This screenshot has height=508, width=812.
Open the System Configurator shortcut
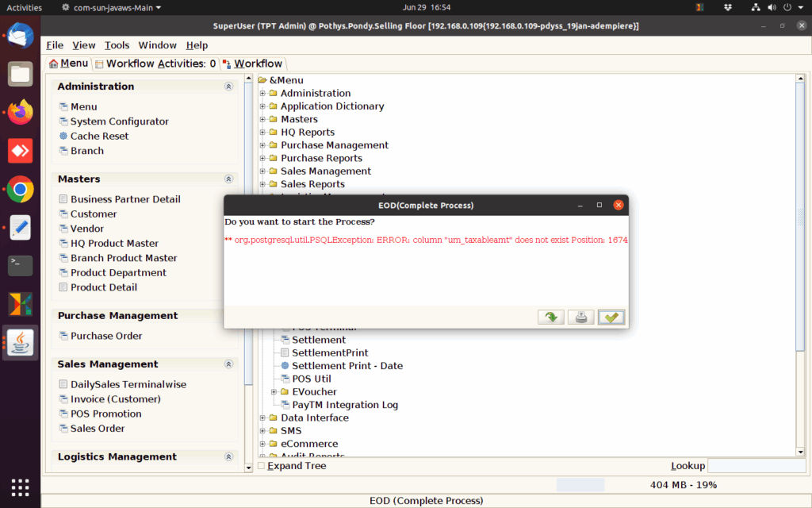114,121
